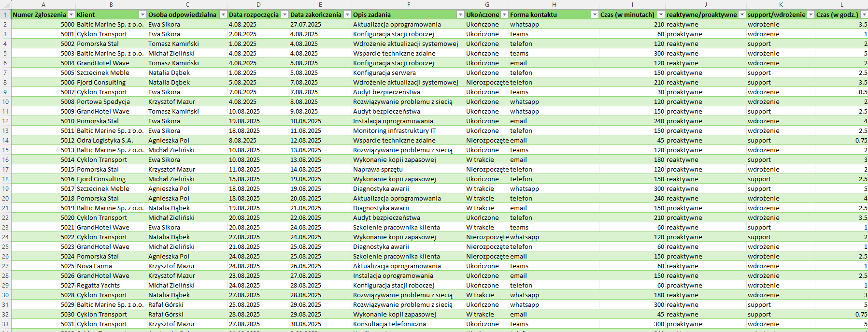Image resolution: width=868 pixels, height=332 pixels.
Task: Click the Select All corner button
Action: tap(5, 4)
